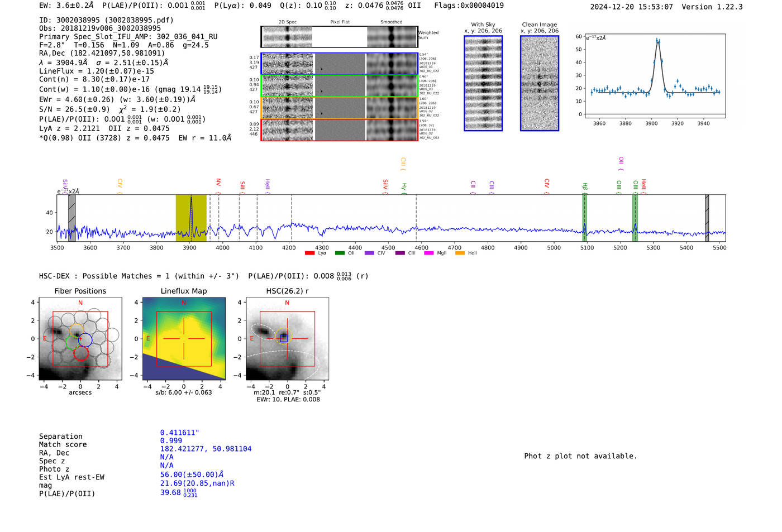Click the magenta OII label above spectrum
This screenshot has height=532, width=782.
coord(621,164)
